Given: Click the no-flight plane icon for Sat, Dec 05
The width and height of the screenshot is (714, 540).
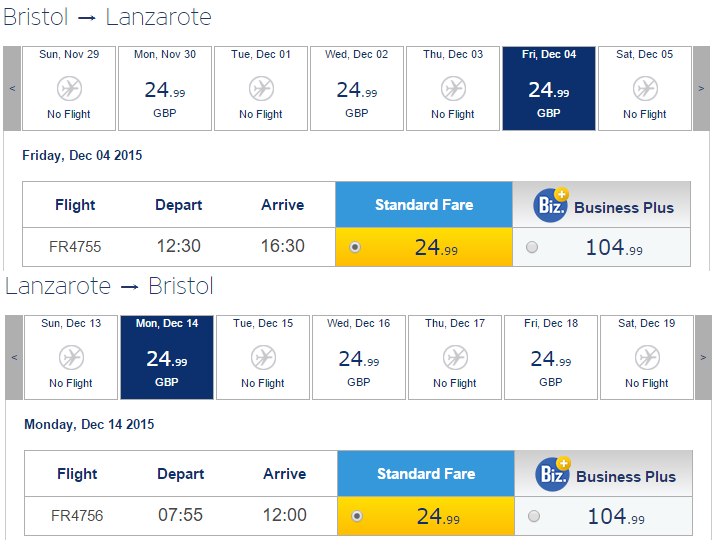Looking at the screenshot, I should 645,88.
